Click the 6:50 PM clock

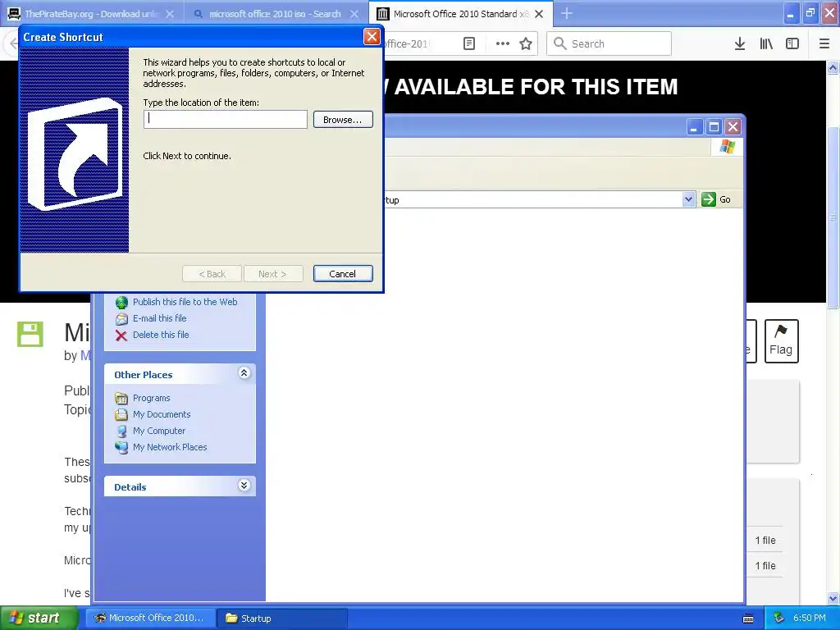pos(809,618)
